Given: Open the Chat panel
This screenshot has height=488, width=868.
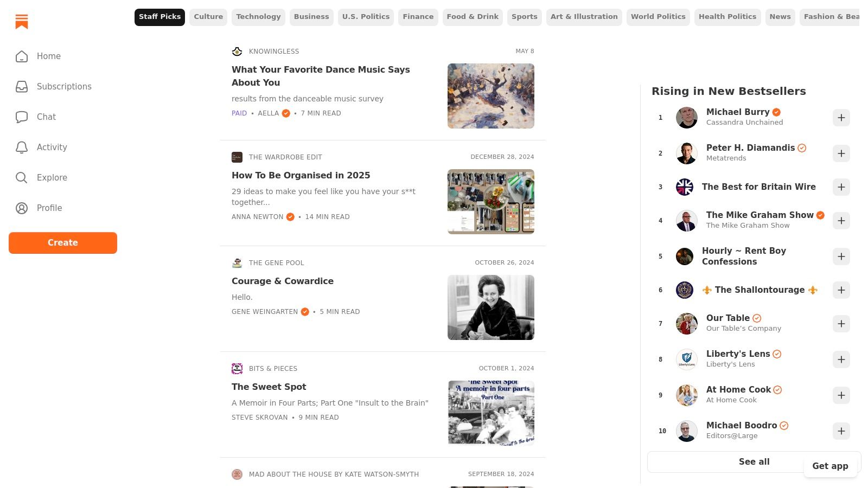Looking at the screenshot, I should pos(46,117).
